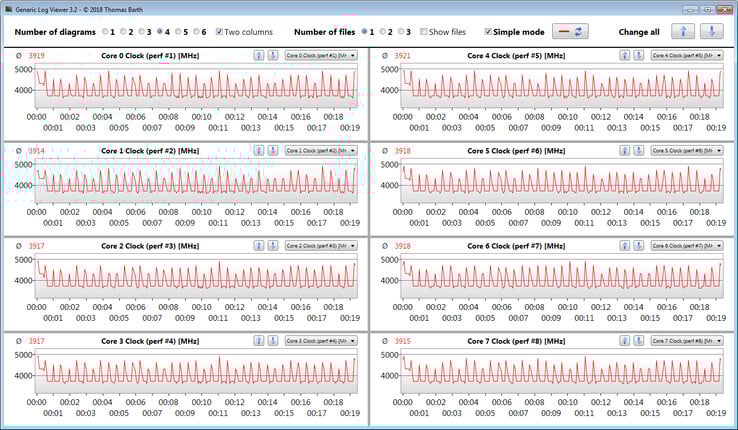The height and width of the screenshot is (430, 738).
Task: Click the Change all label
Action: 639,32
